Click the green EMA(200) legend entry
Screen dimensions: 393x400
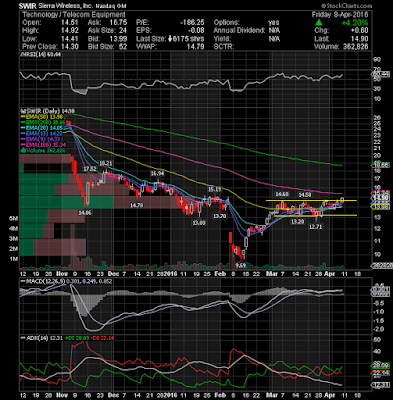click(43, 122)
